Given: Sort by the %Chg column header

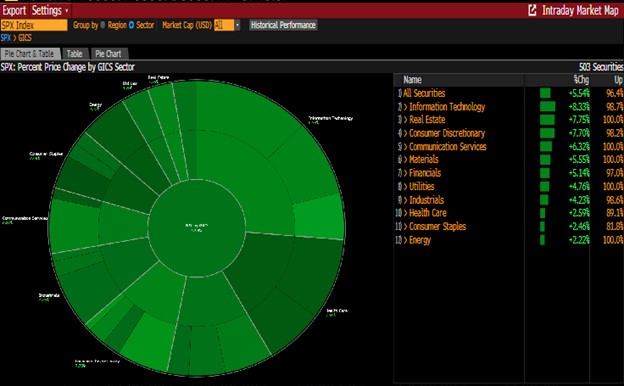Looking at the screenshot, I should (x=581, y=80).
